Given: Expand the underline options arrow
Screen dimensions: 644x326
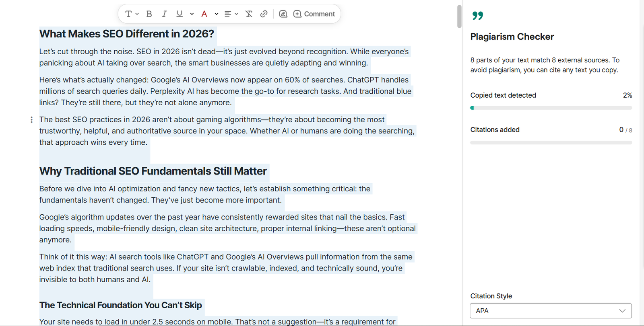Looking at the screenshot, I should click(192, 14).
